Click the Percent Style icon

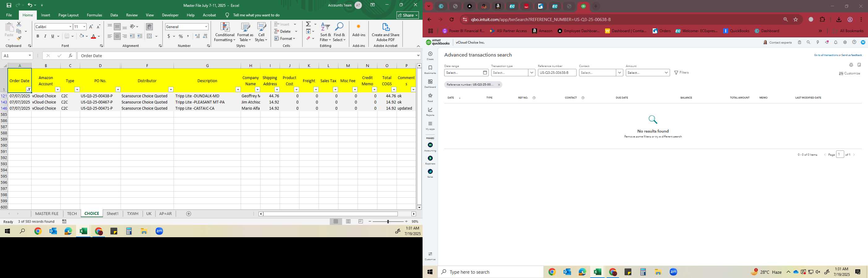click(x=181, y=36)
